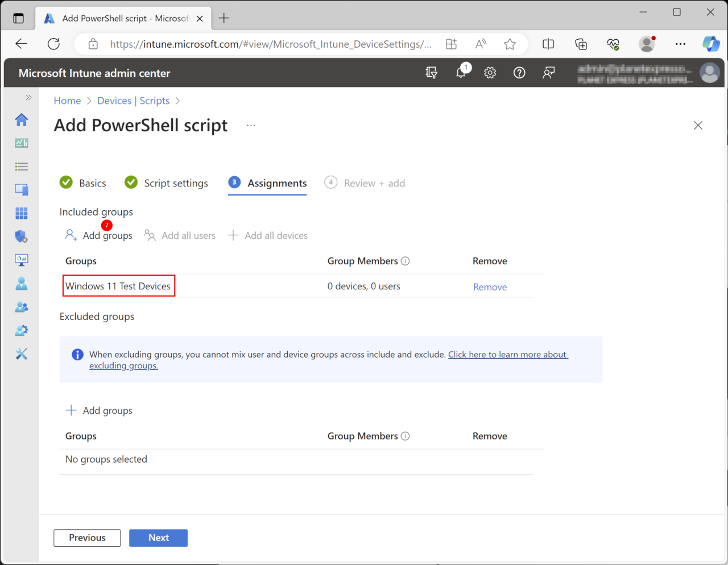Open the ellipsis menu beside page title

251,125
